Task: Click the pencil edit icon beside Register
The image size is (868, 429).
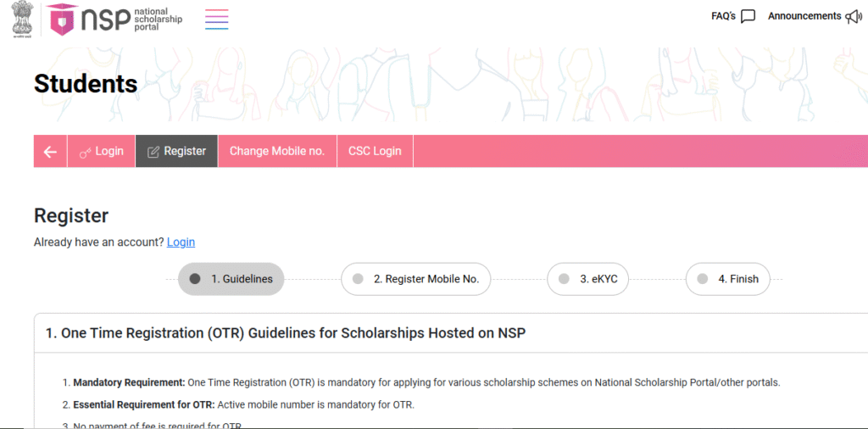Action: click(153, 152)
